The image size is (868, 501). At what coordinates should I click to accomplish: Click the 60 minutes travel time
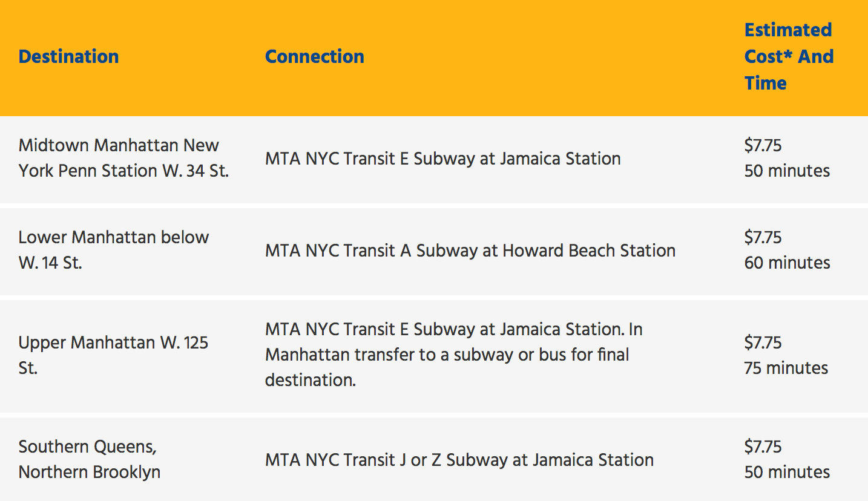coord(787,263)
